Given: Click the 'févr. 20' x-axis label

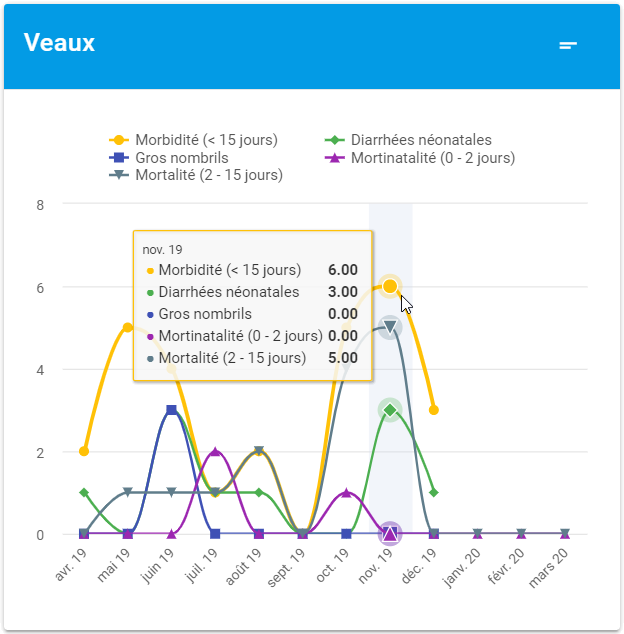Looking at the screenshot, I should (506, 566).
